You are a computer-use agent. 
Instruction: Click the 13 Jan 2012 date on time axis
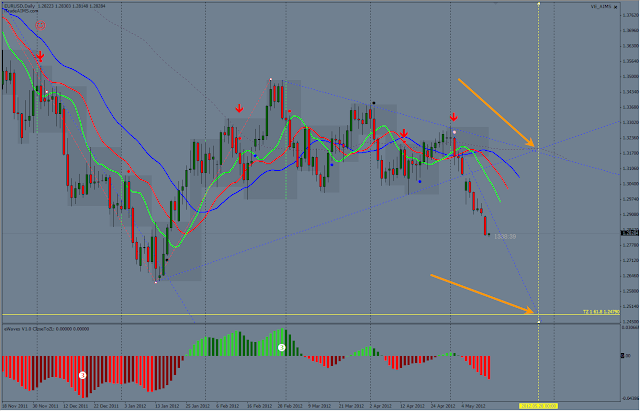coord(167,406)
